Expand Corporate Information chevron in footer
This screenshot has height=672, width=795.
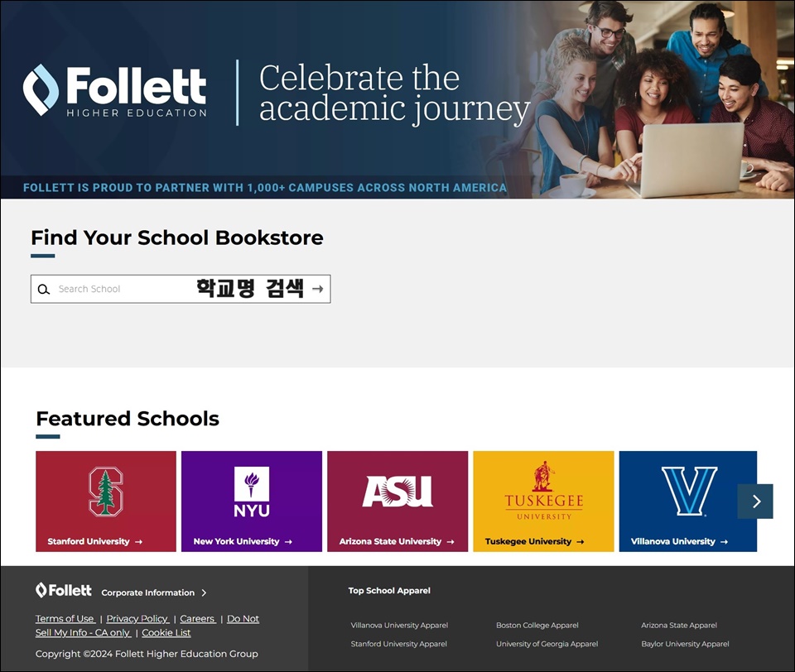pyautogui.click(x=204, y=593)
